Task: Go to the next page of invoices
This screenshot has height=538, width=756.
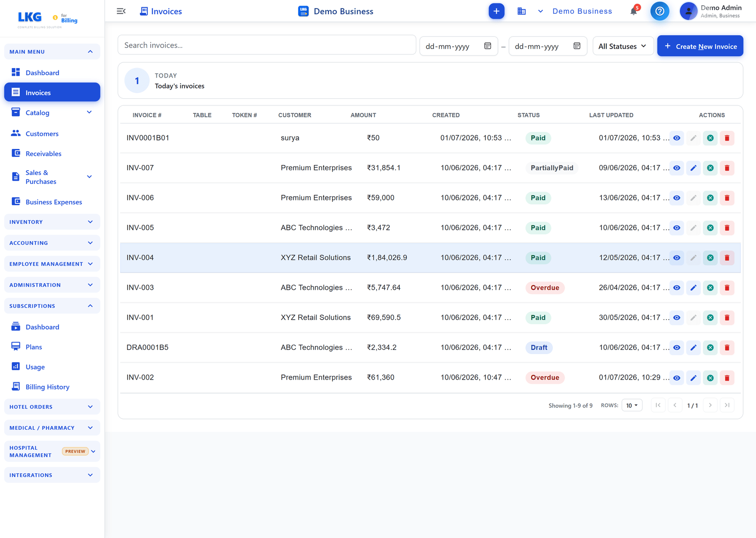Action: point(710,405)
